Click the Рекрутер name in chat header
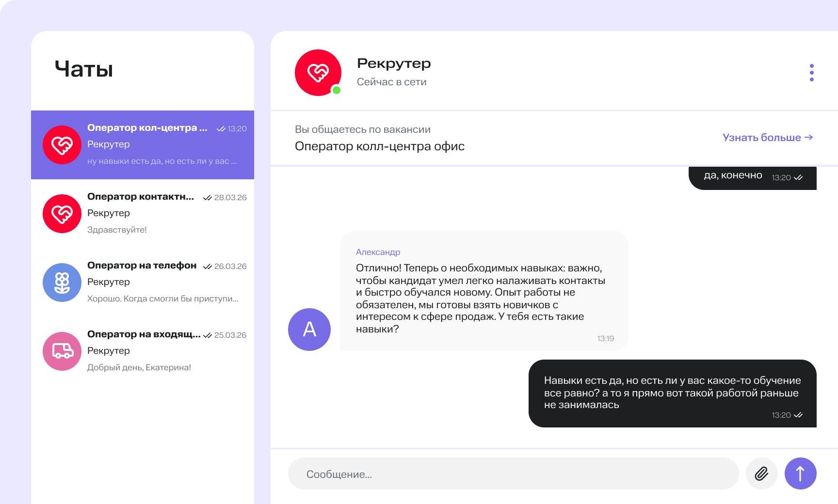The width and height of the screenshot is (838, 504). 394,63
